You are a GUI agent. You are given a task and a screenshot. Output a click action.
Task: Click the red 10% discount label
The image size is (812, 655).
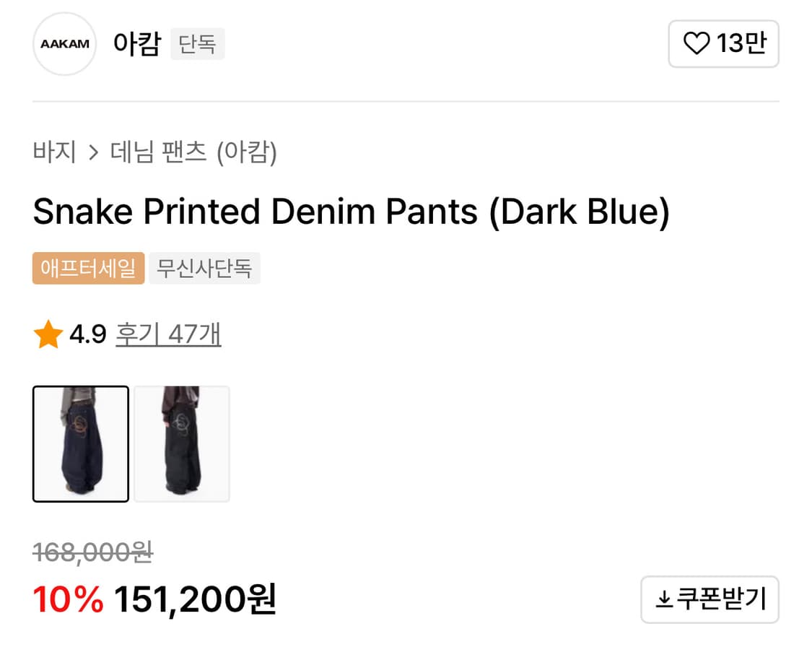[x=69, y=599]
